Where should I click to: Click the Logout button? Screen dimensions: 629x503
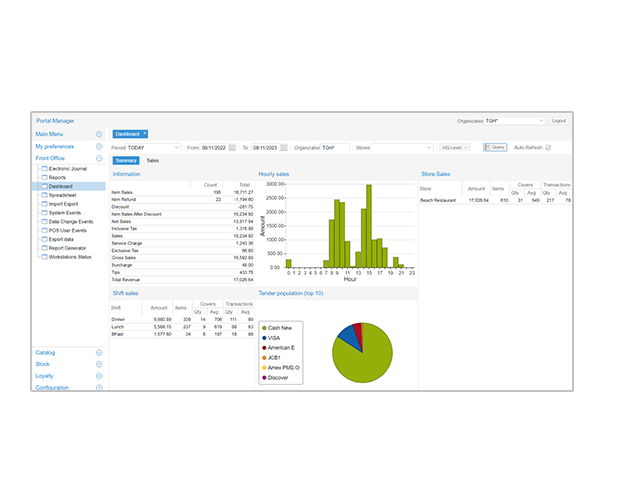pos(558,121)
